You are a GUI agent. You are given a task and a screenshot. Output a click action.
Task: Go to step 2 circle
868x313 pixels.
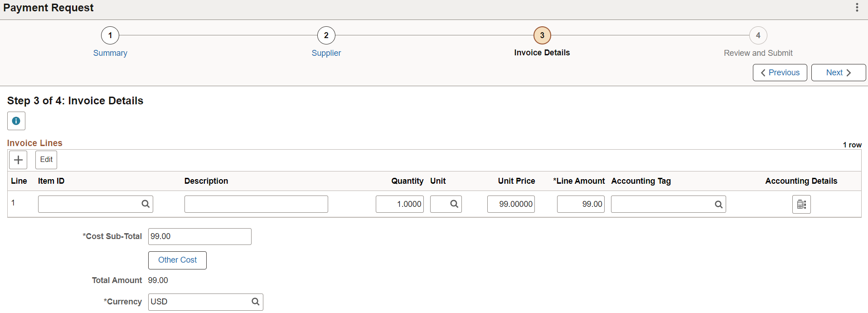click(326, 35)
